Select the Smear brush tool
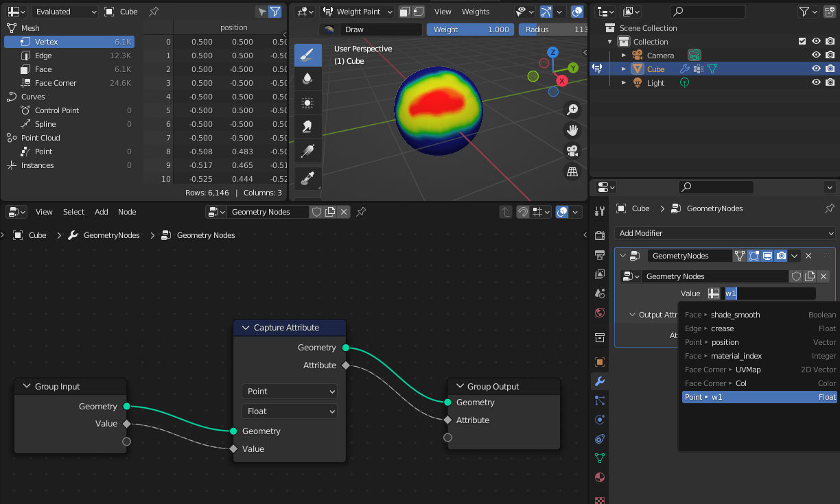Viewport: 840px width, 504px height. click(x=308, y=125)
